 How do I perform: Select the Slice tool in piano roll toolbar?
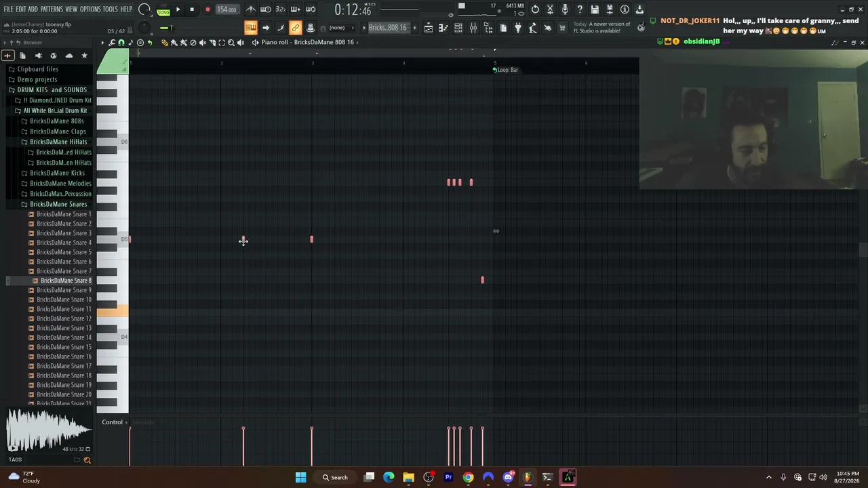(212, 43)
